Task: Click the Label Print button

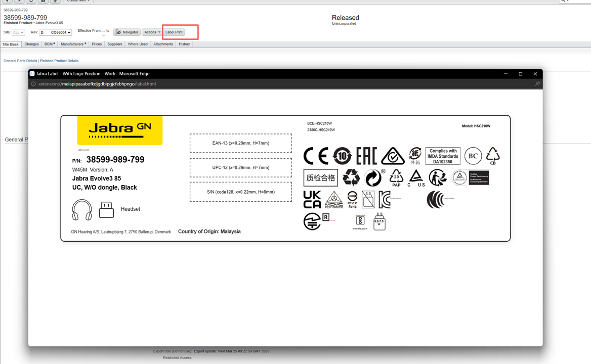Action: 174,32
